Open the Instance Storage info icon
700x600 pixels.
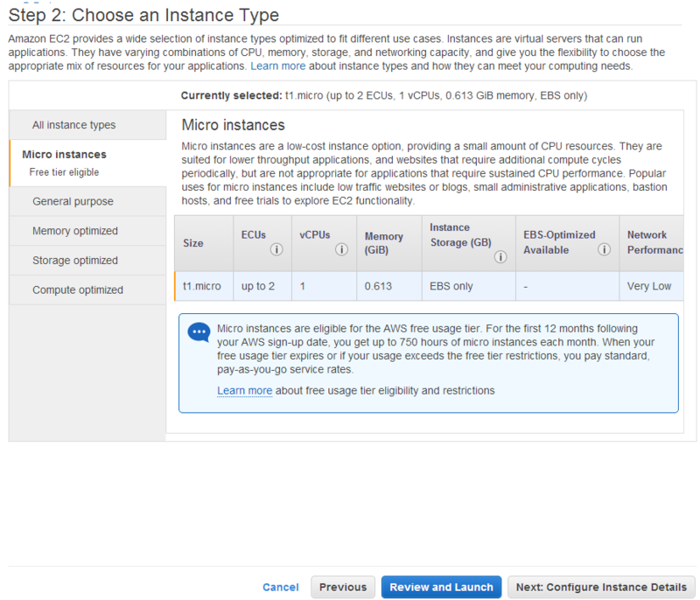pyautogui.click(x=500, y=257)
